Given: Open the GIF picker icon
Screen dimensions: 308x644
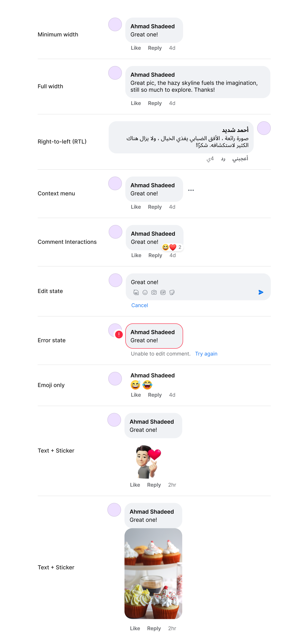Looking at the screenshot, I should tap(163, 292).
